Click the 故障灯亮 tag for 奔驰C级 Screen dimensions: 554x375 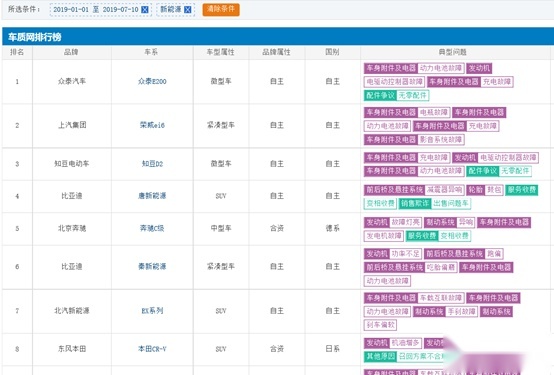(406, 222)
